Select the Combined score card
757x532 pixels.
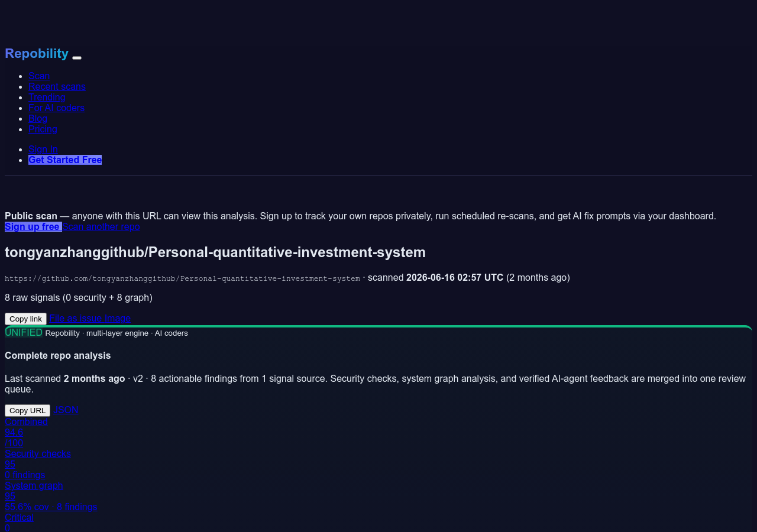click(x=26, y=432)
